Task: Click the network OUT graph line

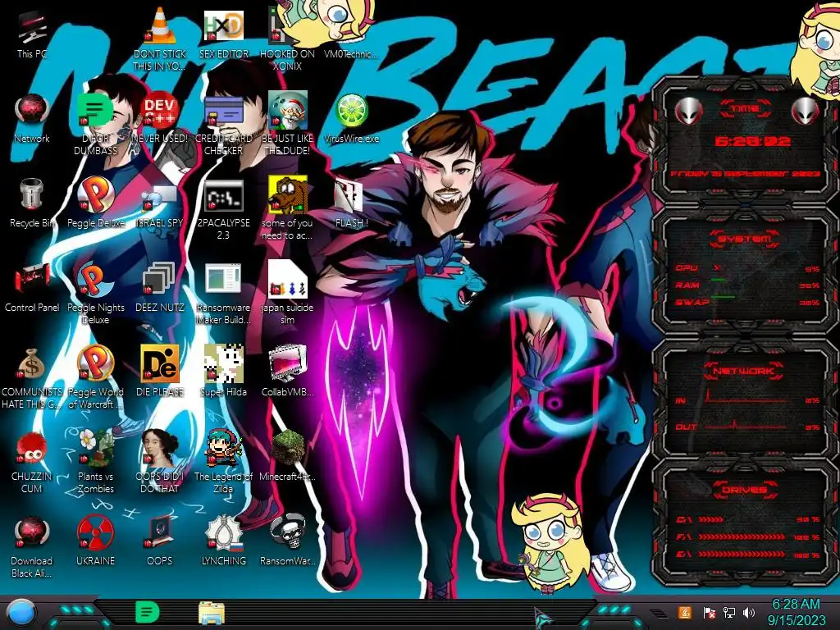Action: [748, 426]
